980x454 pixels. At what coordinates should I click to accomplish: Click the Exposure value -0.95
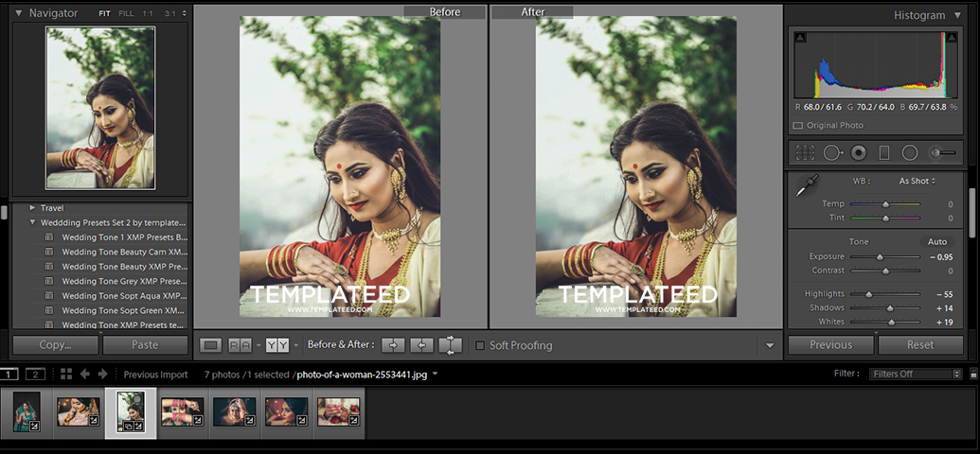coord(940,256)
